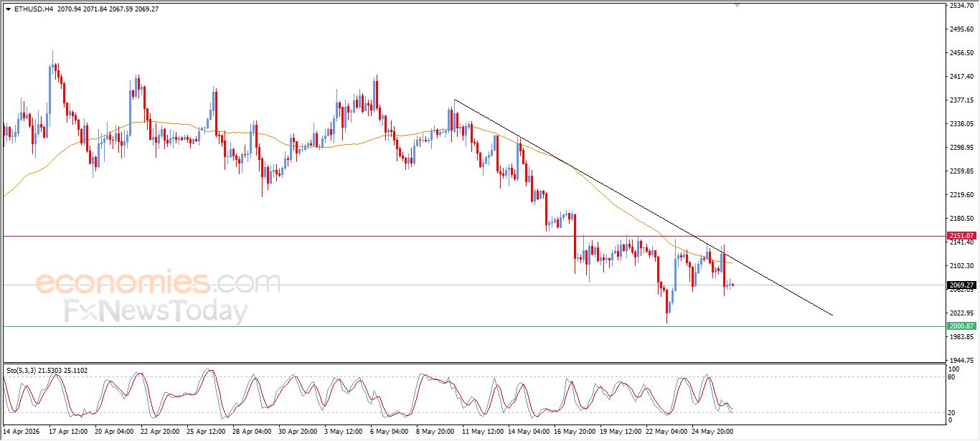
Task: Click the 14 Apr 2026 date label
Action: tap(20, 432)
